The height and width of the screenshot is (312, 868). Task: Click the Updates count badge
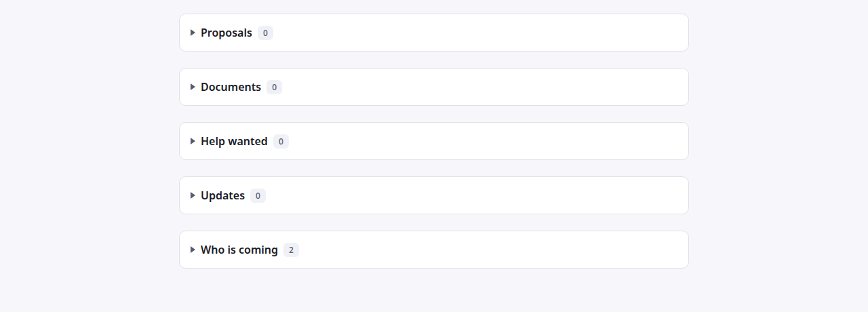pyautogui.click(x=258, y=195)
